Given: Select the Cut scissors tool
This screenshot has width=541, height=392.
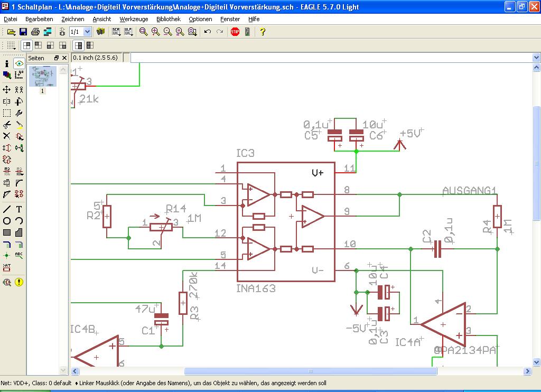Looking at the screenshot, I should tap(6, 125).
